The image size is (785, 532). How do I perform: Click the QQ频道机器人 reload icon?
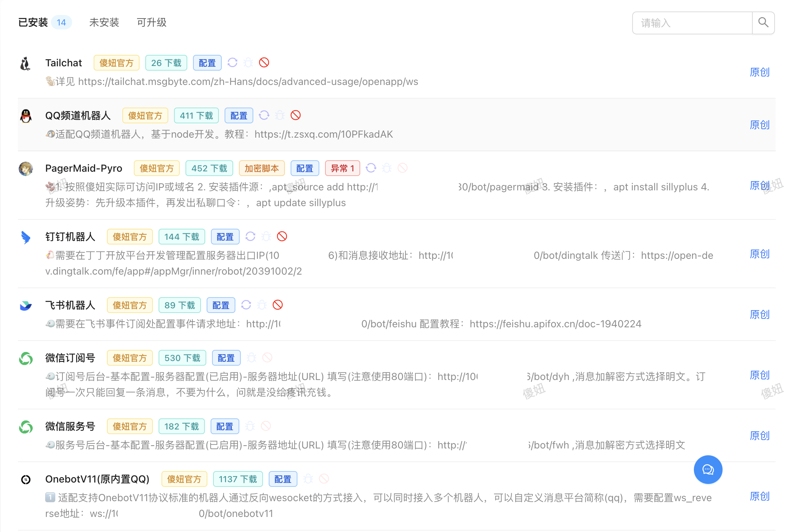point(264,115)
